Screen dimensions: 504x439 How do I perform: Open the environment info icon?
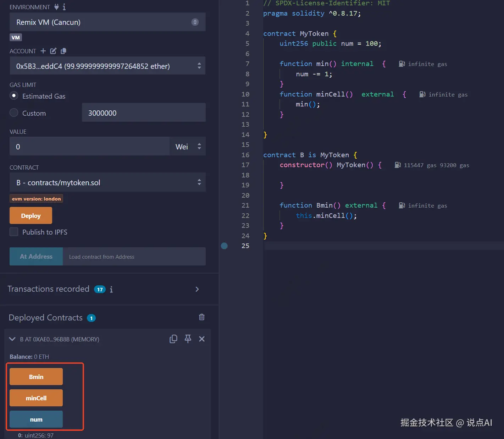(64, 7)
